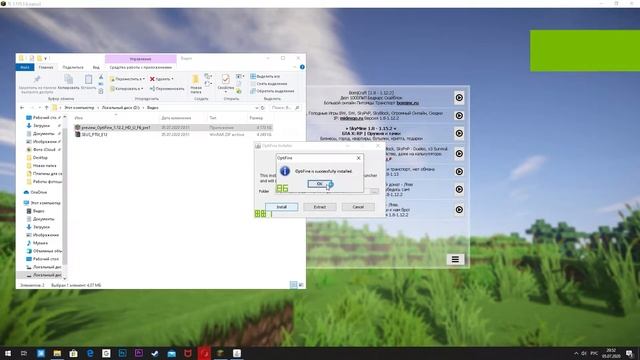Open the Средства работы с приложениями tab
640x360 pixels.
click(141, 67)
